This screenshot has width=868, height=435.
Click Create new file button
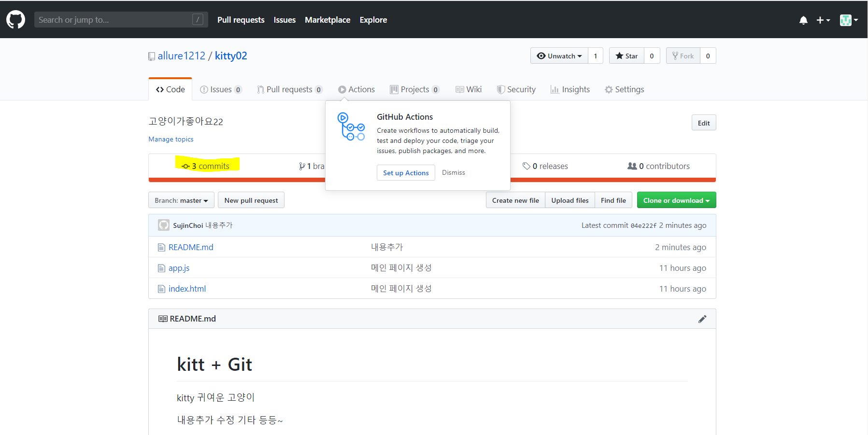coord(515,200)
